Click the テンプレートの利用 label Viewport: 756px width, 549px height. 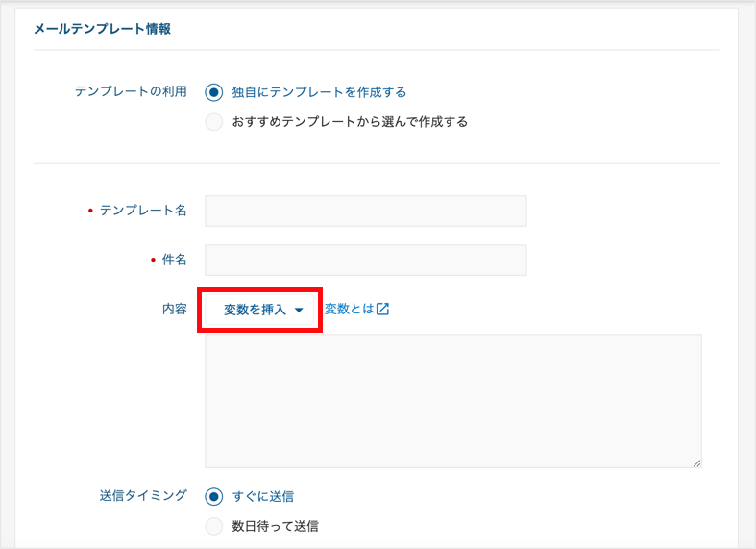click(x=131, y=91)
